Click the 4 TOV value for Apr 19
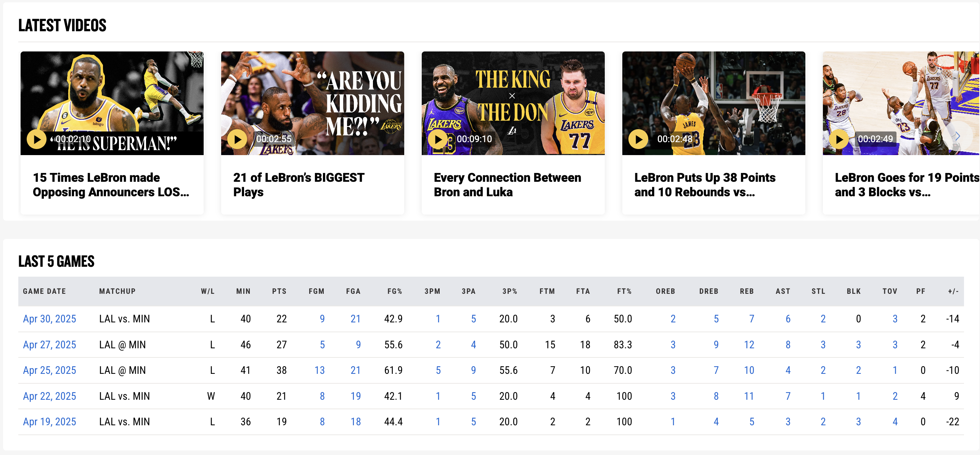The image size is (980, 455). 895,422
